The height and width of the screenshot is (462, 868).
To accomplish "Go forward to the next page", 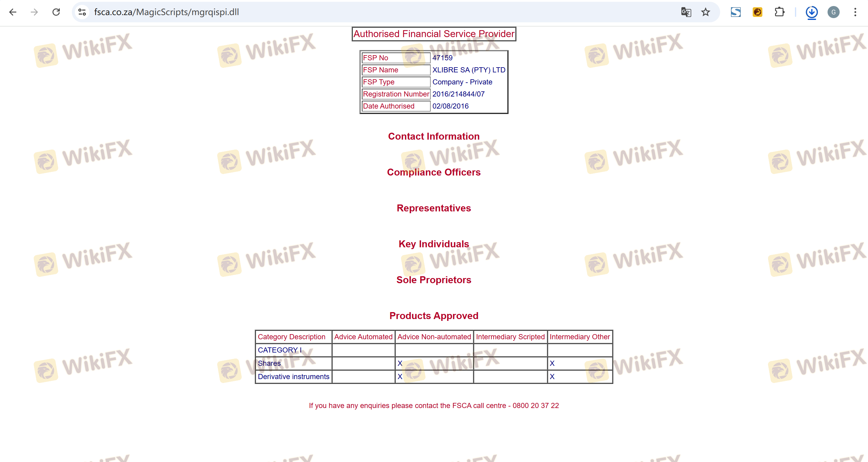I will 34,12.
